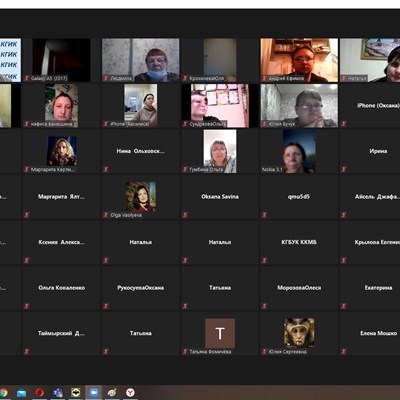This screenshot has width=400, height=400.
Task: Select the iPhone (Оксана) participant tile
Action: (370, 106)
